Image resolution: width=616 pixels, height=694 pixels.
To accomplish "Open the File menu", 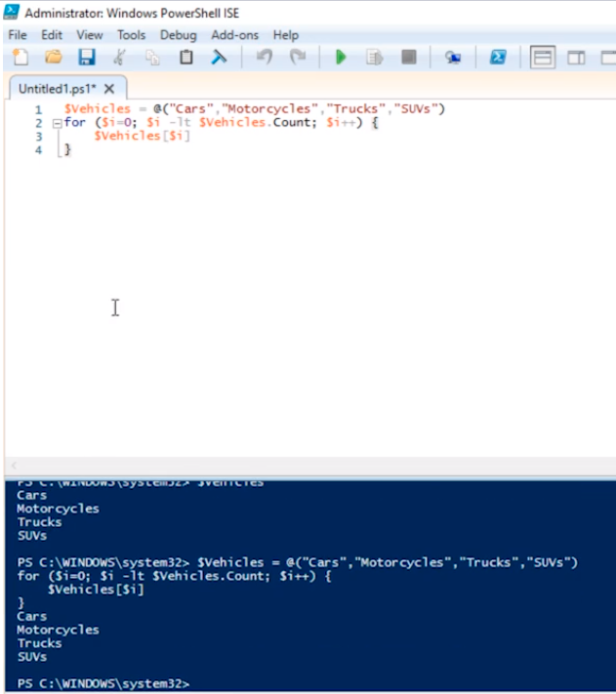I will [x=18, y=35].
